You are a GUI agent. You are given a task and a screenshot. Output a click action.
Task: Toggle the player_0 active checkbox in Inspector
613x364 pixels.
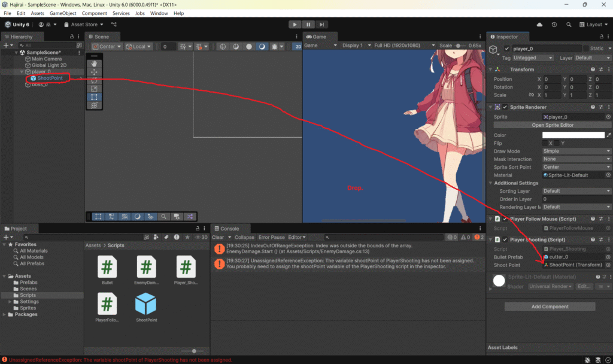click(506, 48)
